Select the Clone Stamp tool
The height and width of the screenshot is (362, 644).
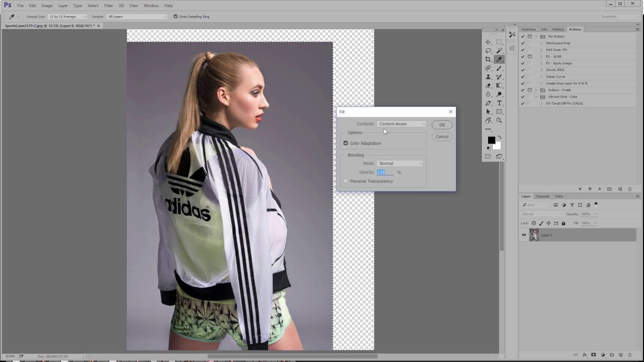[x=488, y=77]
